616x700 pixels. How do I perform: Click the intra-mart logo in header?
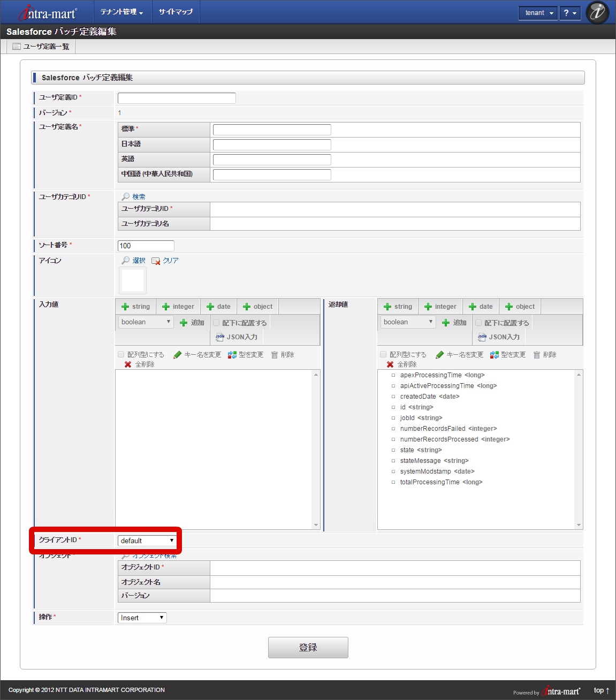click(x=47, y=12)
